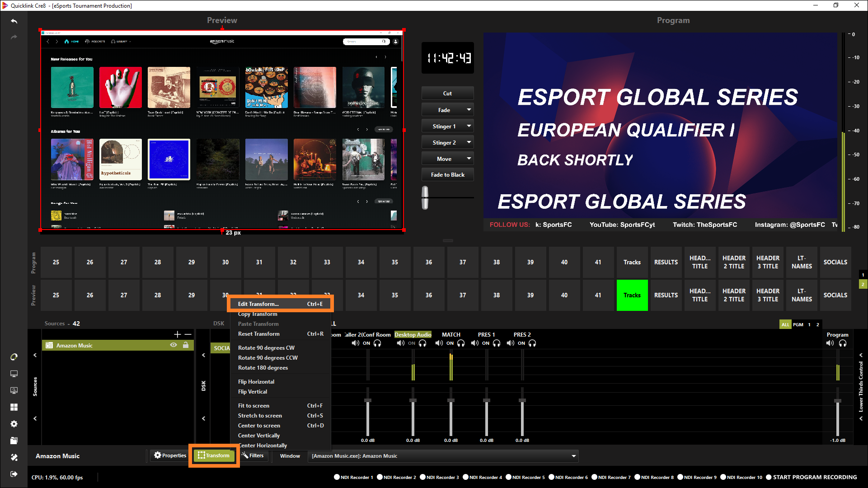
Task: Open the Stinger 1 dropdown arrow
Action: [469, 126]
